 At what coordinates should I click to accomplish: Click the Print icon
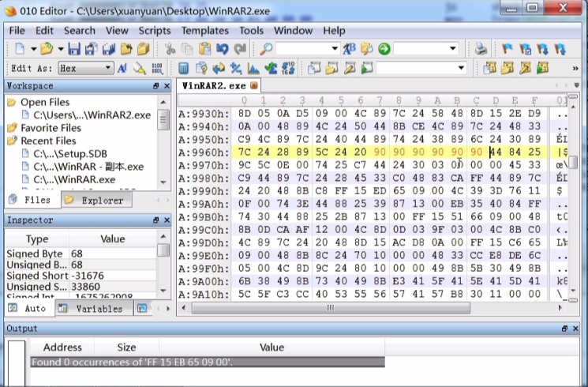click(481, 49)
